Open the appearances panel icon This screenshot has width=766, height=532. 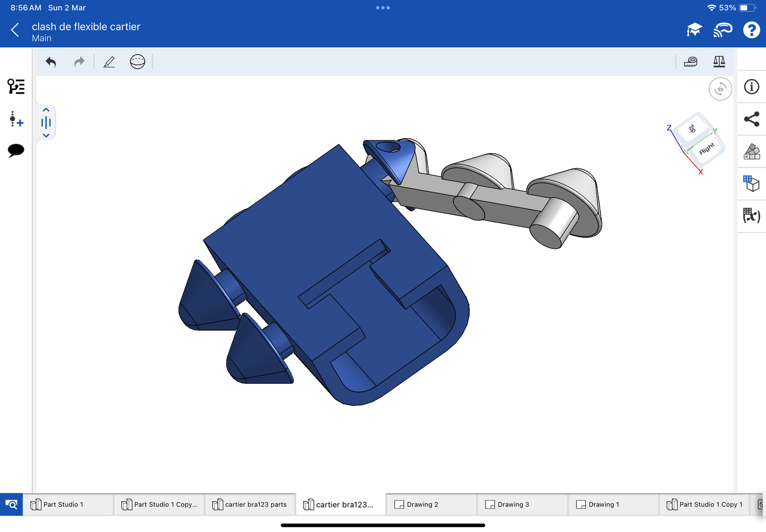click(x=752, y=152)
